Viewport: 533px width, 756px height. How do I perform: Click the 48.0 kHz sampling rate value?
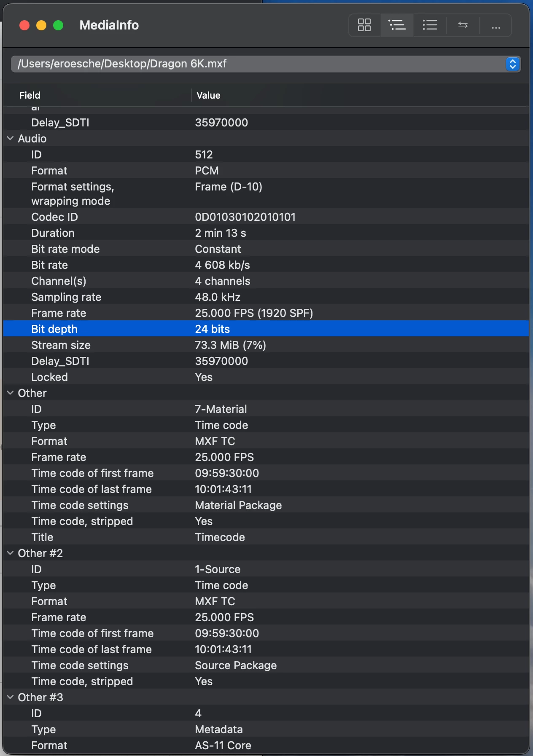point(218,297)
